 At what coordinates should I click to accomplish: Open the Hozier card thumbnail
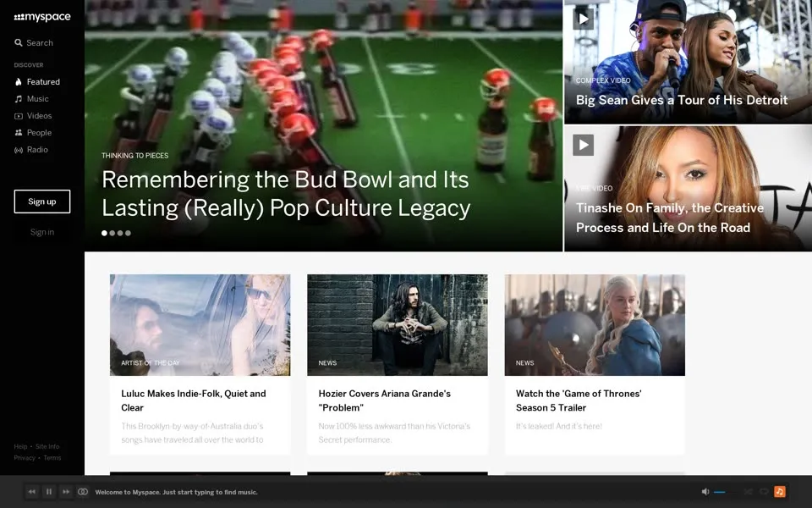[x=398, y=325]
